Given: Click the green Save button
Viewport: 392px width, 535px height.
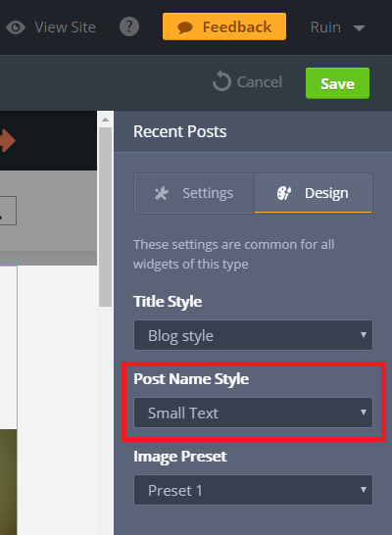Looking at the screenshot, I should pyautogui.click(x=337, y=83).
